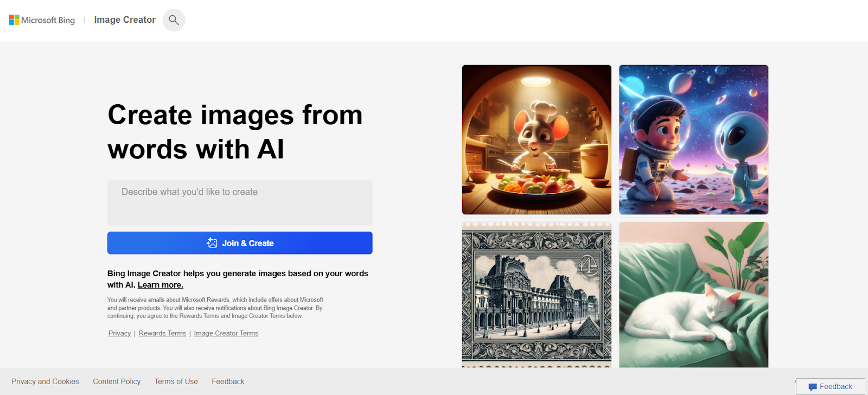Click the Microsoft Bing logo
The height and width of the screenshot is (395, 868).
(x=42, y=20)
